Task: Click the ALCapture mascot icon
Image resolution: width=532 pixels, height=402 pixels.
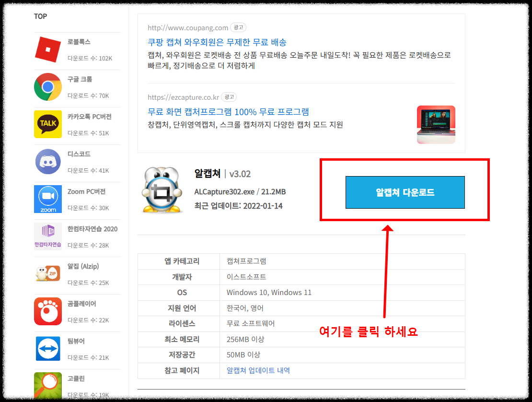Action: click(x=162, y=190)
